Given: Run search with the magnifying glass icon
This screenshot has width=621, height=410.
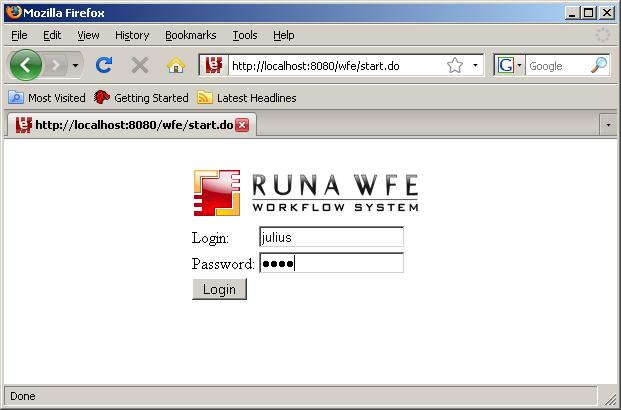Looking at the screenshot, I should [599, 65].
